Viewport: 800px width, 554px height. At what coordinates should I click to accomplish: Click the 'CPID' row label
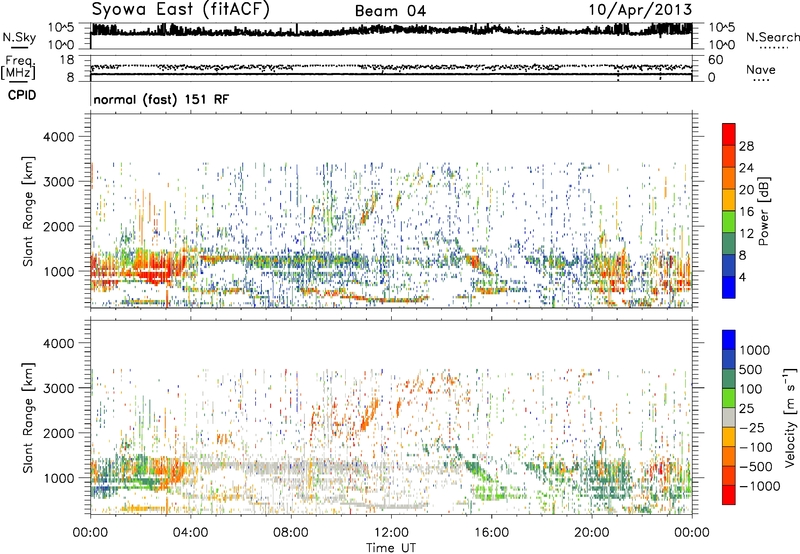coord(22,95)
